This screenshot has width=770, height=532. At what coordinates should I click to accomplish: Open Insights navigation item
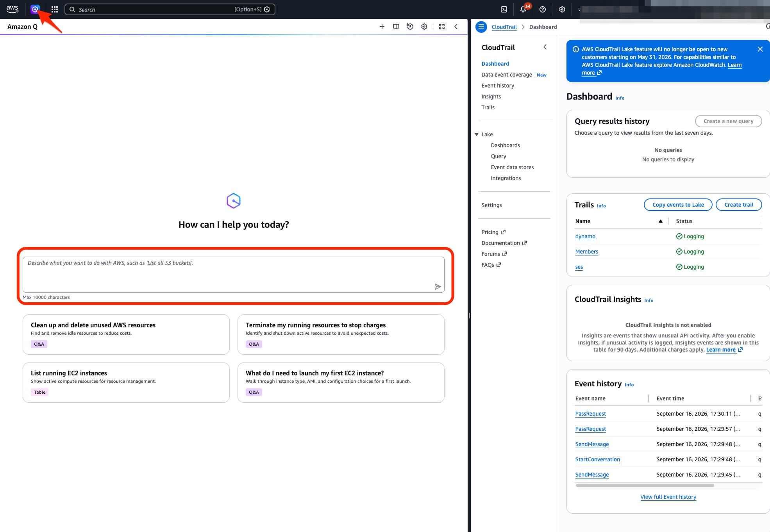tap(491, 96)
